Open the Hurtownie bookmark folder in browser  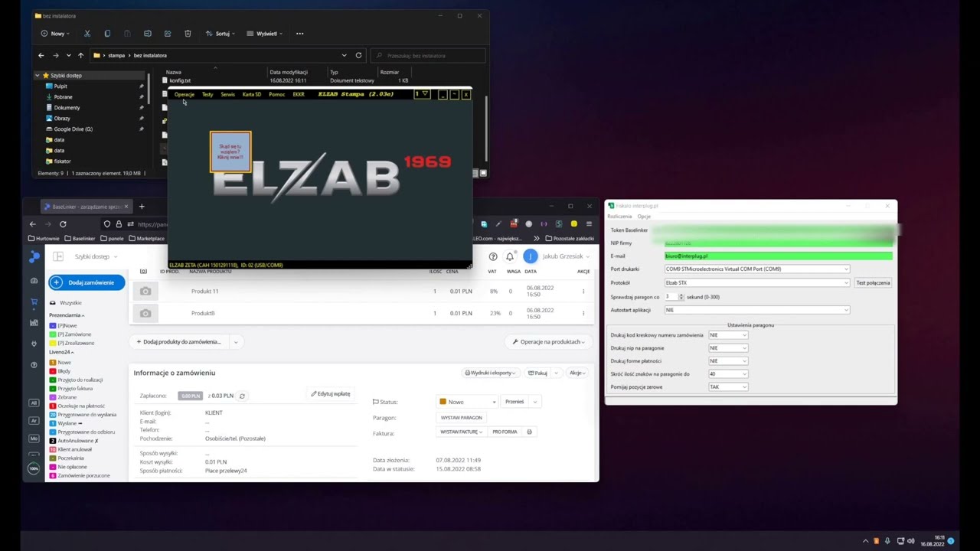pyautogui.click(x=43, y=238)
